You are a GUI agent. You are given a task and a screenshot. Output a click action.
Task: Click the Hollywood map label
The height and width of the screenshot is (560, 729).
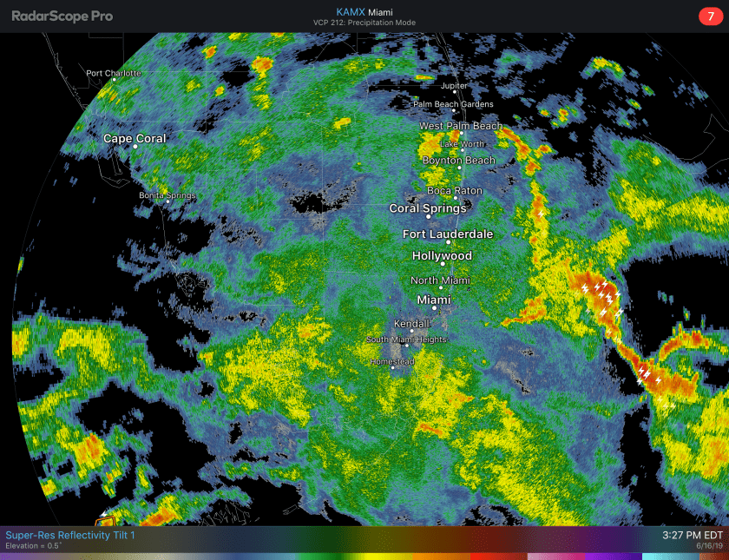coord(442,256)
